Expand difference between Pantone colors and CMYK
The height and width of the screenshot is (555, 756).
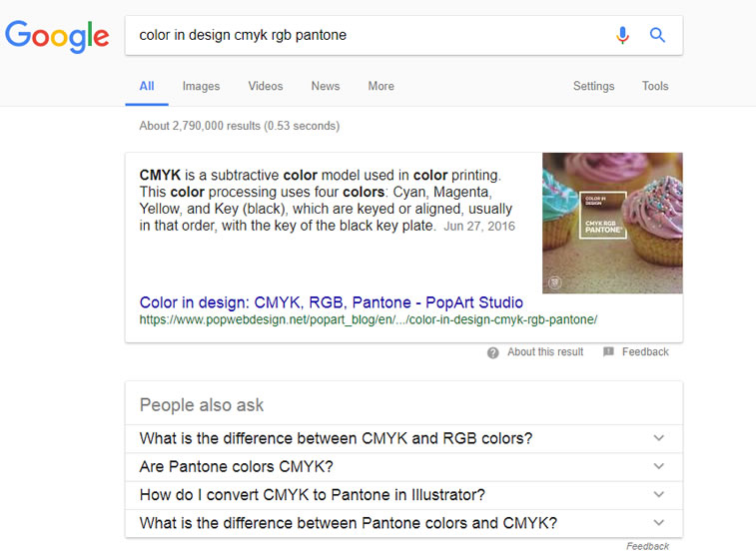tap(404, 523)
